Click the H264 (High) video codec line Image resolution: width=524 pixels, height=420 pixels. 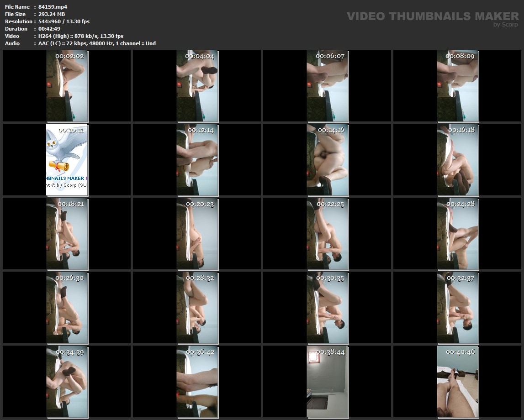pyautogui.click(x=81, y=36)
